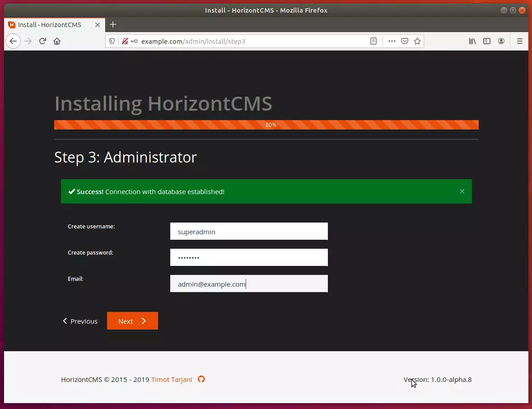Bookmark this page with star

(417, 42)
